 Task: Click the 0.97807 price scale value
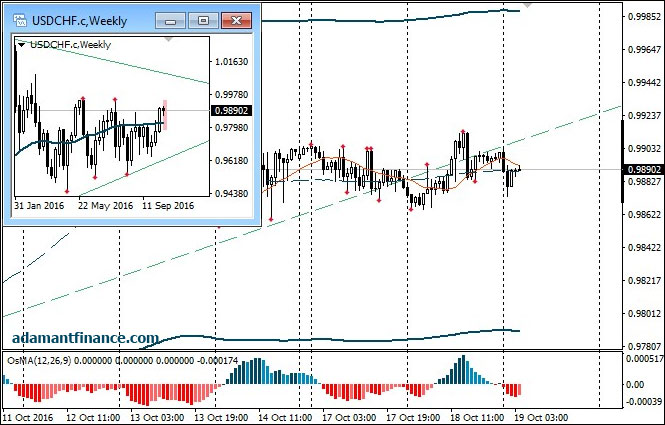point(644,347)
